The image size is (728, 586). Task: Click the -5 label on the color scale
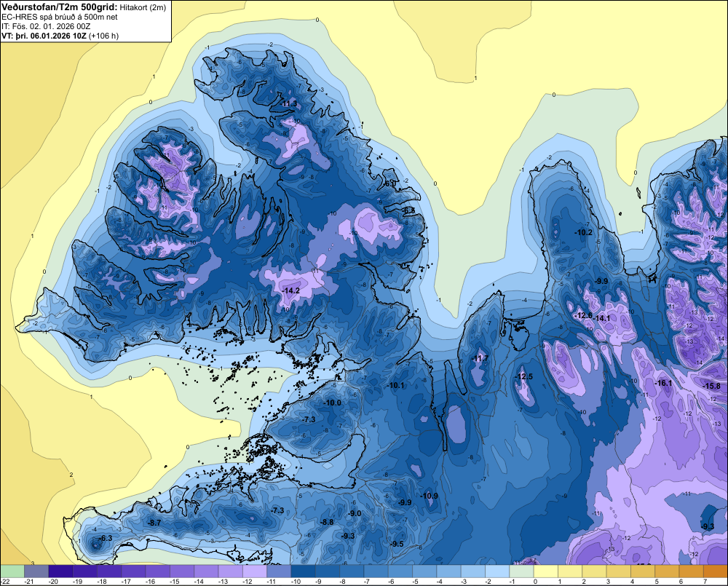(x=416, y=582)
